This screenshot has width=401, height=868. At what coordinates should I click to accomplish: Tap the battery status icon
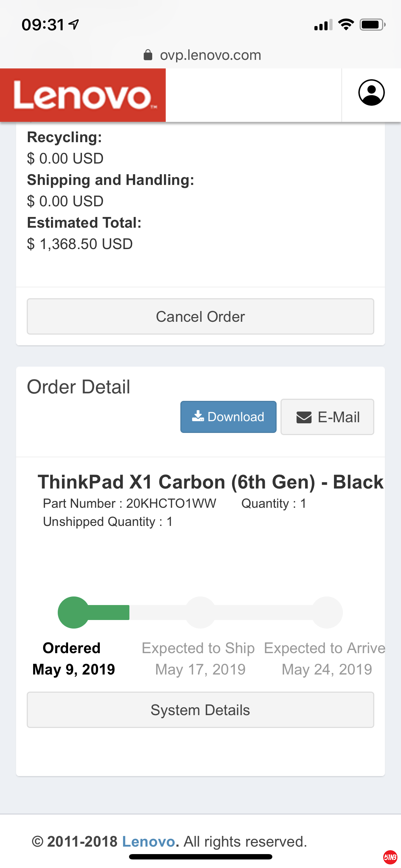click(372, 25)
